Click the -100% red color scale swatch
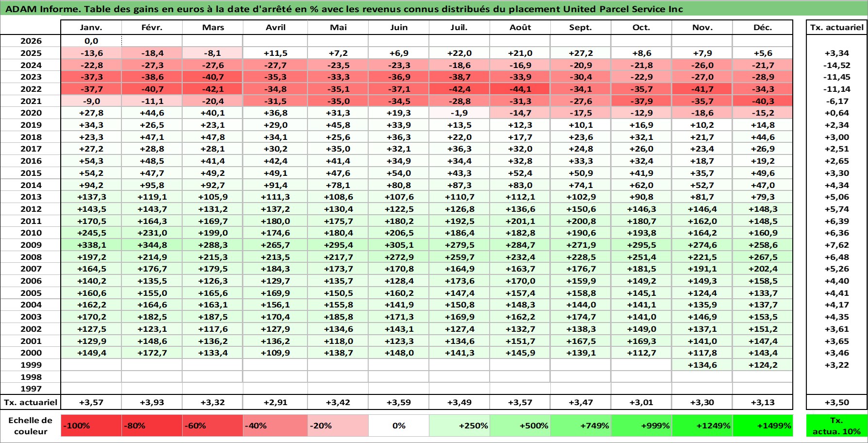 click(x=91, y=426)
